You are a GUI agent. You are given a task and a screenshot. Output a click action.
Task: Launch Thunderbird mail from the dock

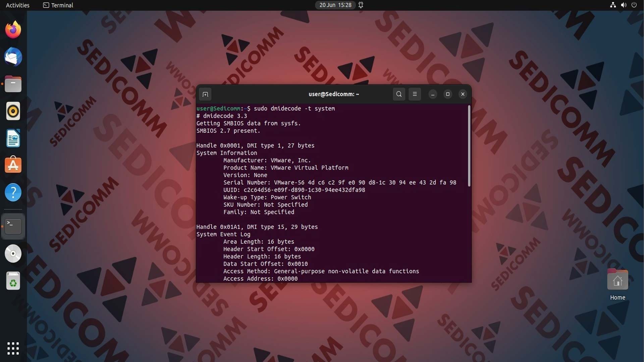(13, 57)
